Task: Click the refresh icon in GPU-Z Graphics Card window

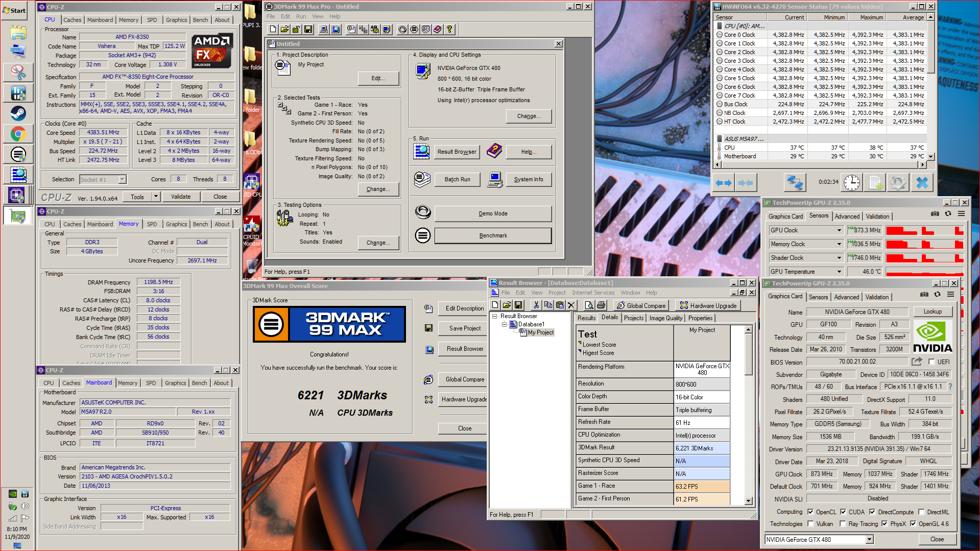Action: (x=937, y=295)
